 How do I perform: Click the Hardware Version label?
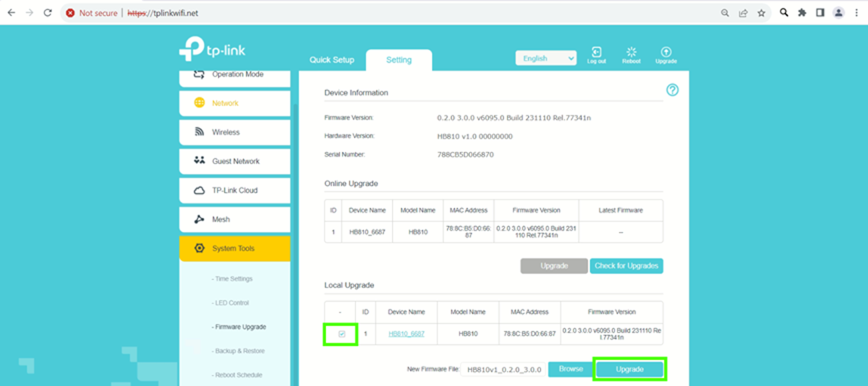pyautogui.click(x=349, y=136)
